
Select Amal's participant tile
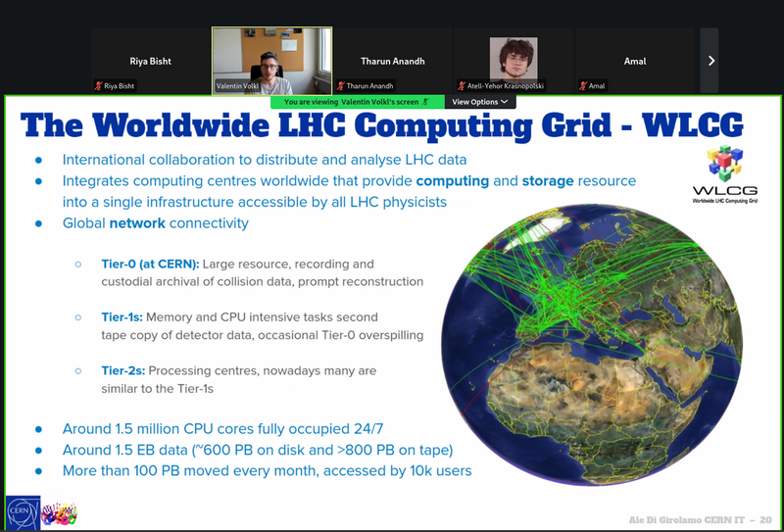pyautogui.click(x=634, y=61)
